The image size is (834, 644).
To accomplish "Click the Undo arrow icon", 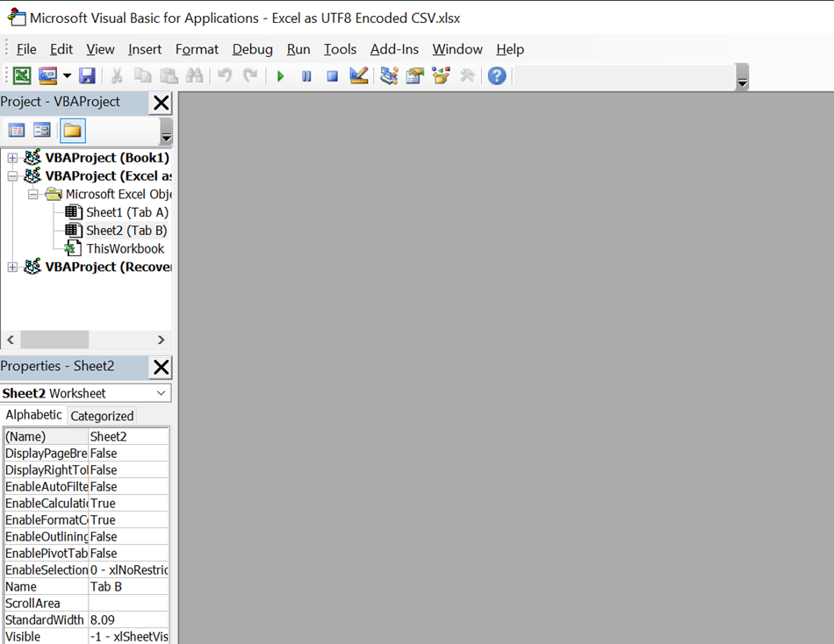I will pos(225,75).
